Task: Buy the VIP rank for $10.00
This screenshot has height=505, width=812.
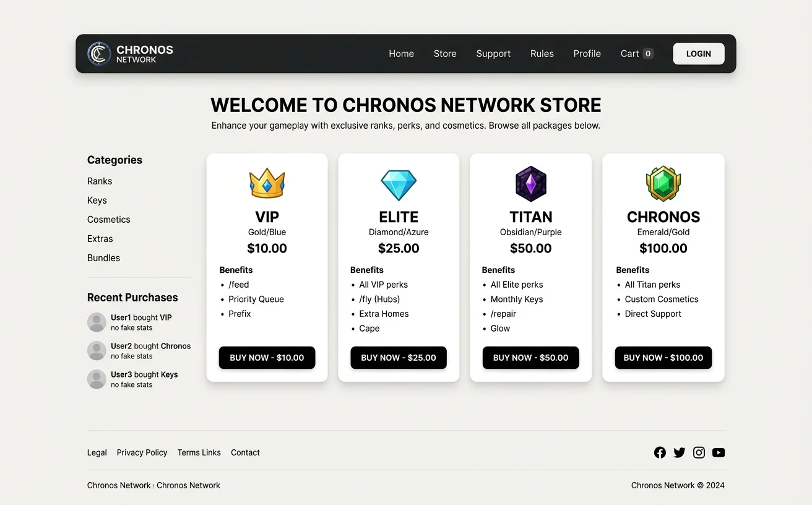Action: [x=267, y=358]
